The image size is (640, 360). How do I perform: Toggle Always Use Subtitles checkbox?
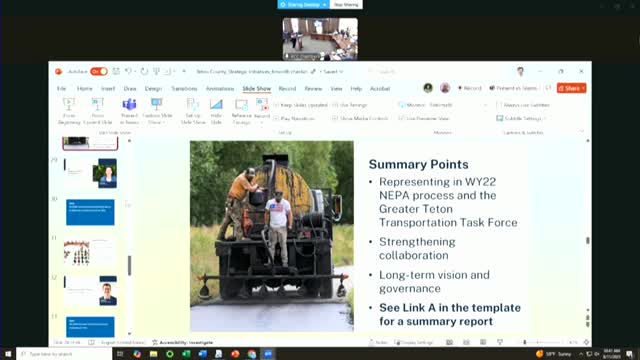tap(499, 105)
